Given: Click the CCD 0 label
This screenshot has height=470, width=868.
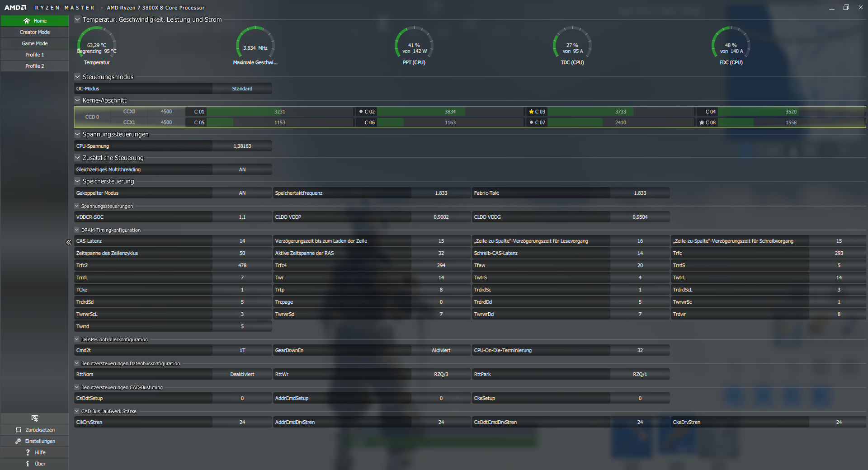Looking at the screenshot, I should [x=92, y=117].
